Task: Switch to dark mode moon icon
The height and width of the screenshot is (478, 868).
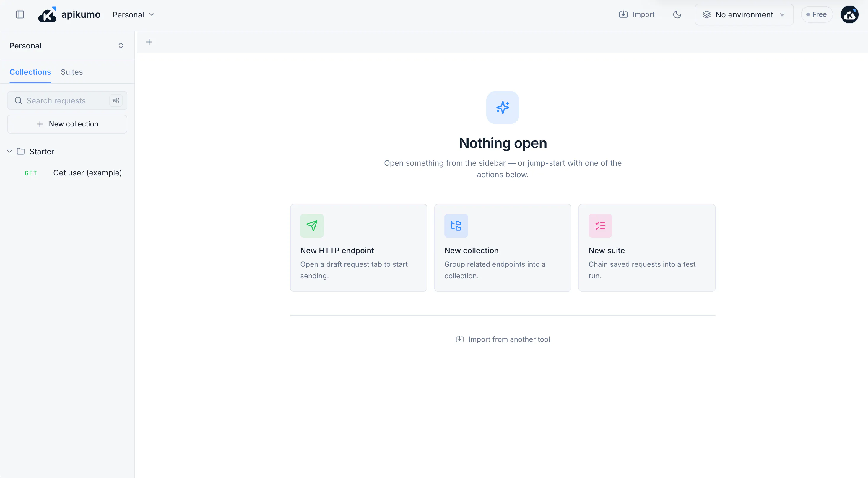Action: pyautogui.click(x=677, y=14)
